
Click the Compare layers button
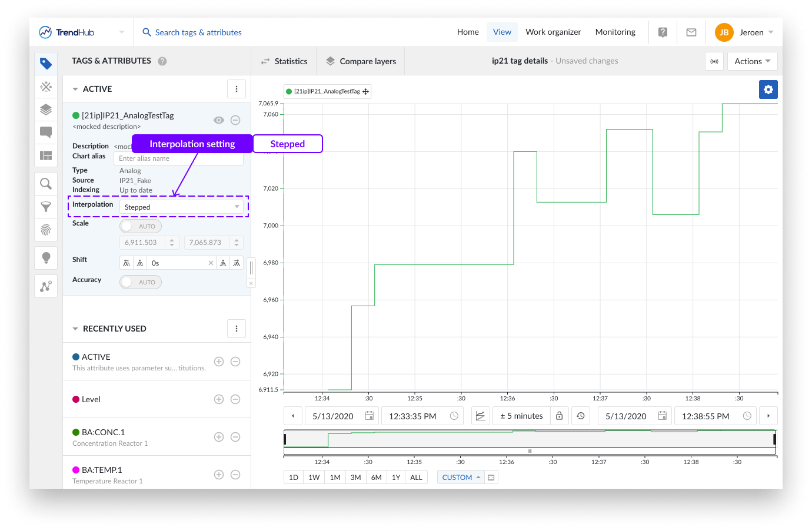pyautogui.click(x=361, y=61)
